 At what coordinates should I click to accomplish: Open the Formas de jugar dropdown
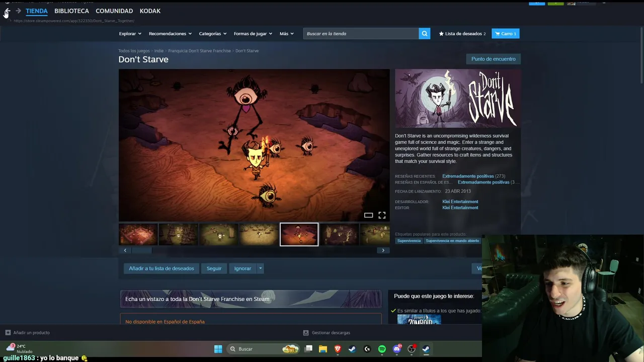253,34
